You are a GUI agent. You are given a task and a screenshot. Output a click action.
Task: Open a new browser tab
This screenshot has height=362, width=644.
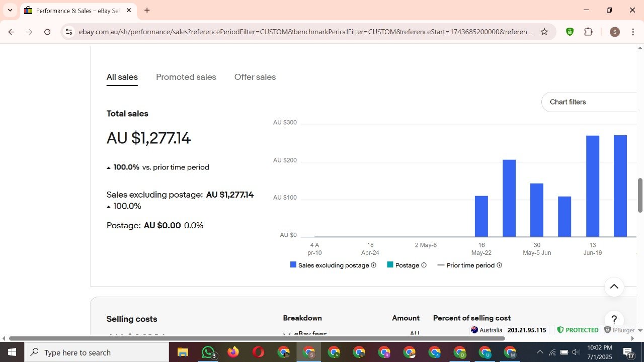pyautogui.click(x=147, y=10)
